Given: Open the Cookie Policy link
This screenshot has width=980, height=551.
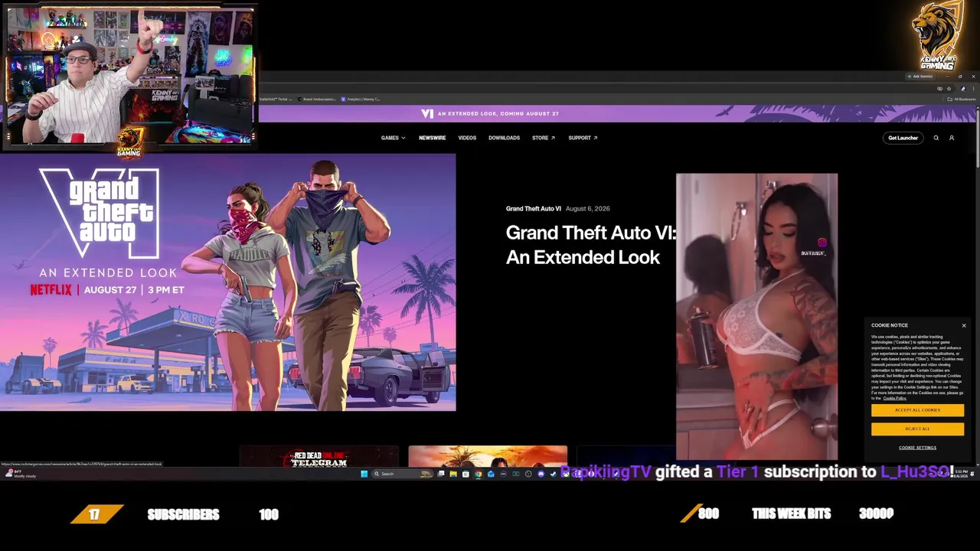Looking at the screenshot, I should click(894, 398).
